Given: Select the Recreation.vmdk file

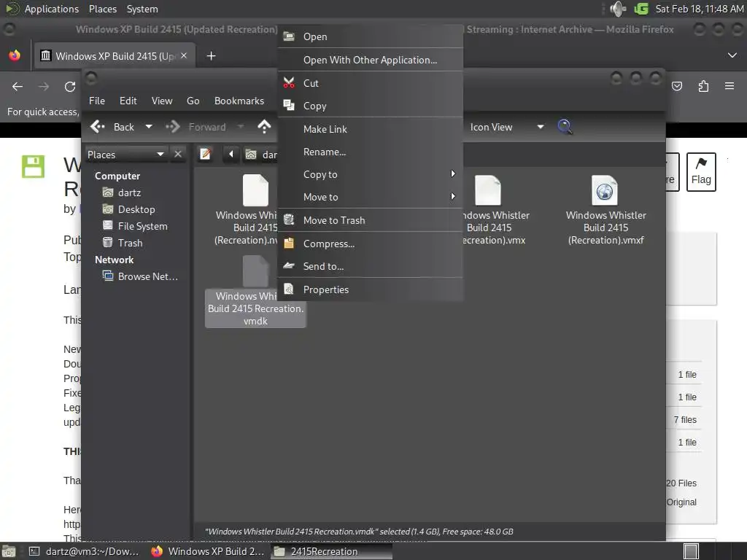Looking at the screenshot, I should click(255, 308).
